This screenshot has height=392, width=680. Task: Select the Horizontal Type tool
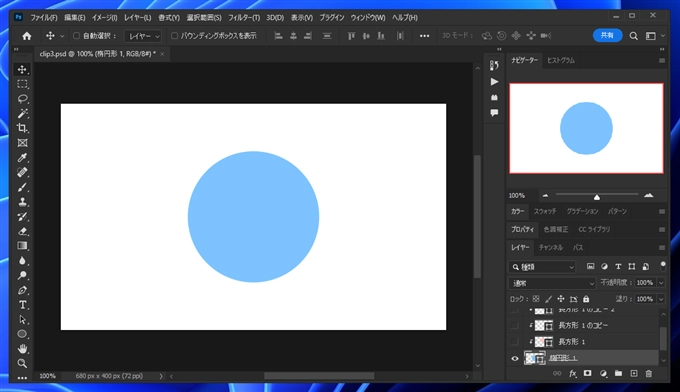[22, 305]
